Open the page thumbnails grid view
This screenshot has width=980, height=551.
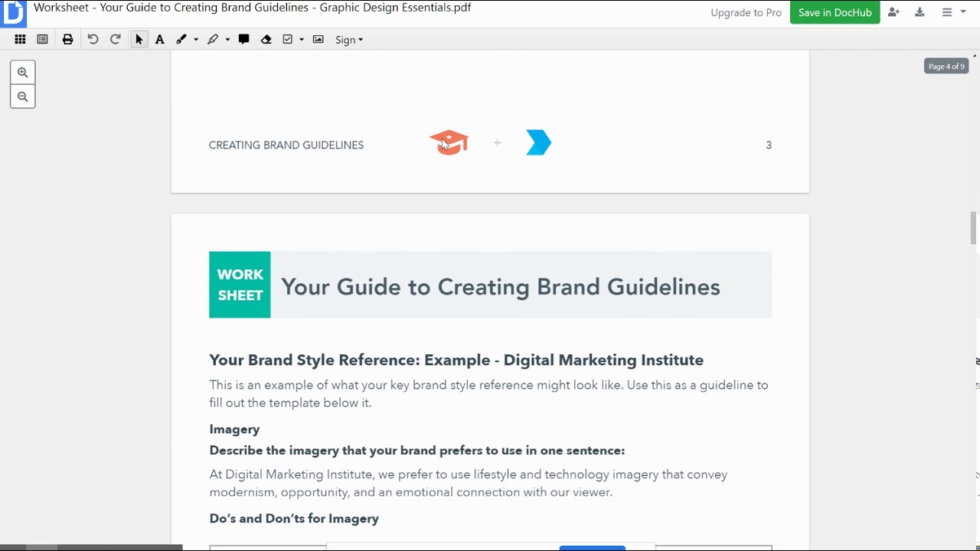(20, 40)
